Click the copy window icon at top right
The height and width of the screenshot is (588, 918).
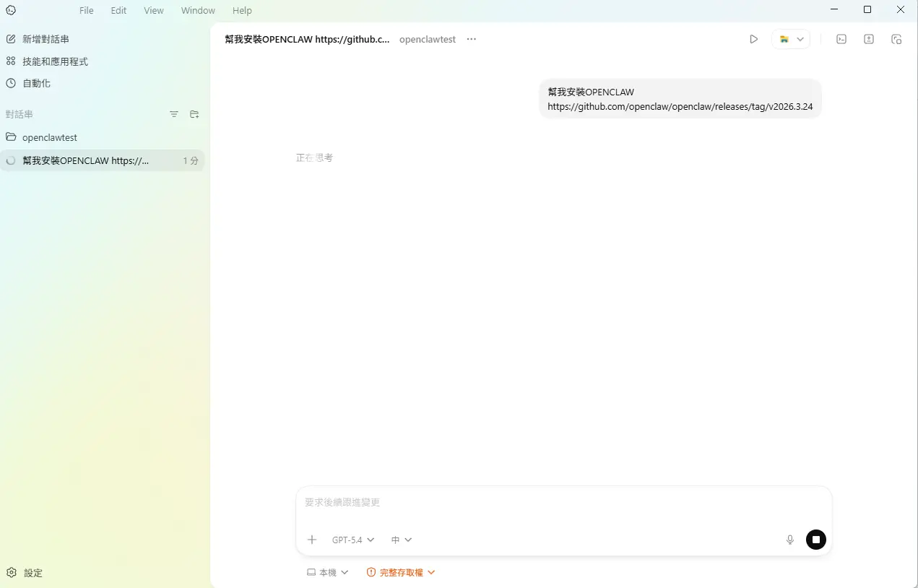(896, 39)
